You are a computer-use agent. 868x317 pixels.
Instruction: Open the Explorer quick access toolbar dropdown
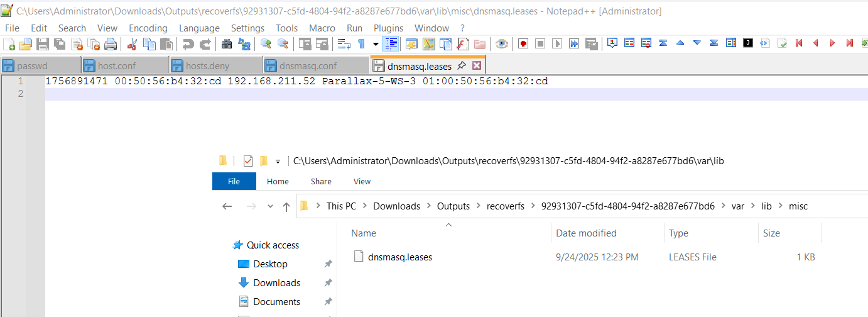[278, 161]
